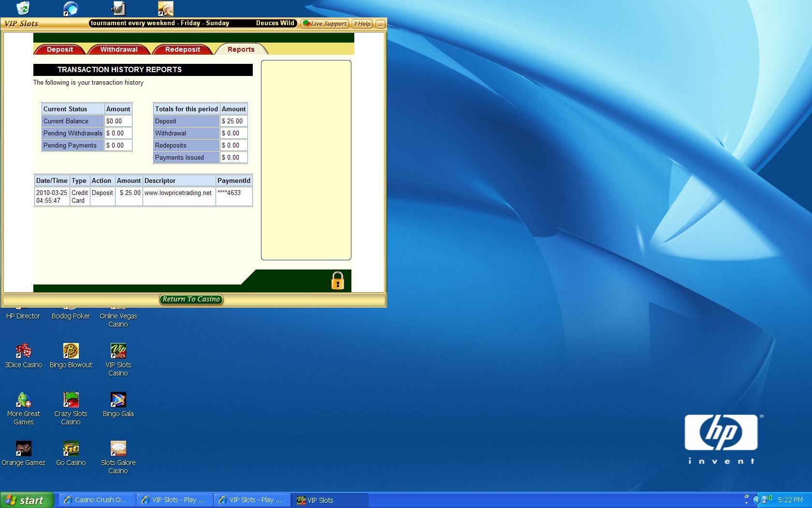Open Live Support chat
Screen dimensions: 812x508
[325, 24]
